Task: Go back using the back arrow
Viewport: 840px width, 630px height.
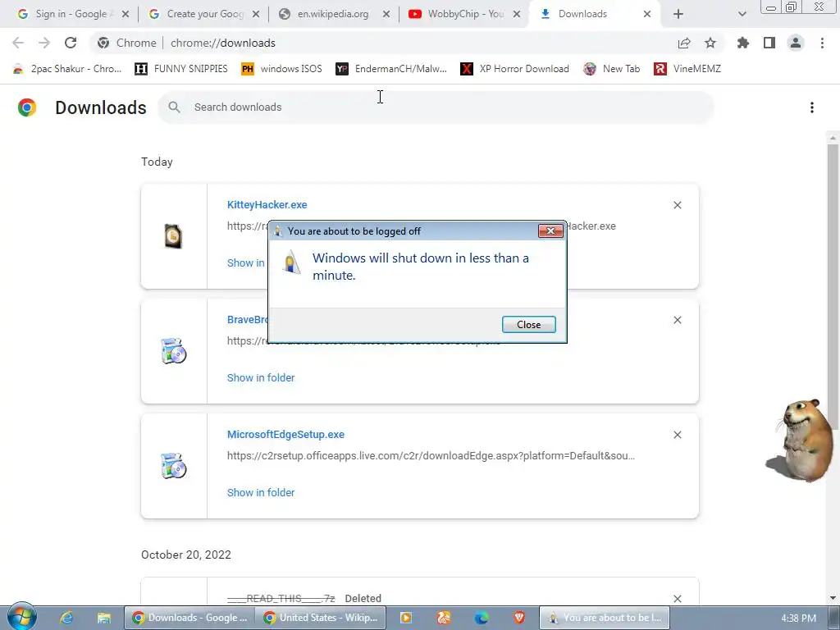Action: click(18, 43)
